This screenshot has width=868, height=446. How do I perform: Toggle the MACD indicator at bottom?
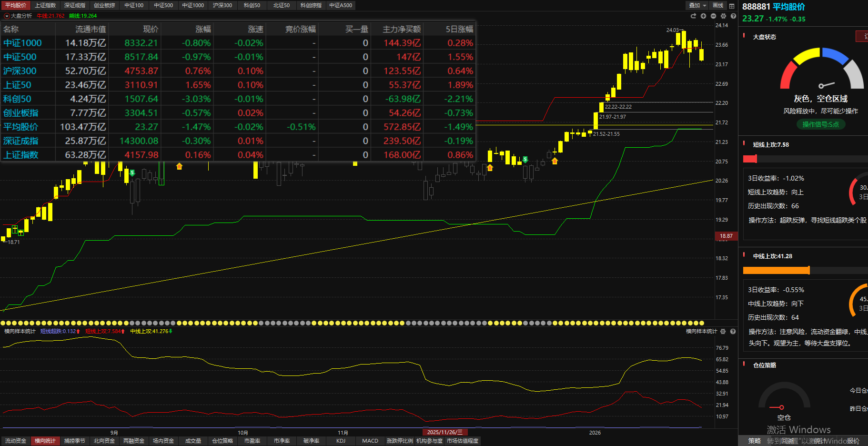point(370,441)
